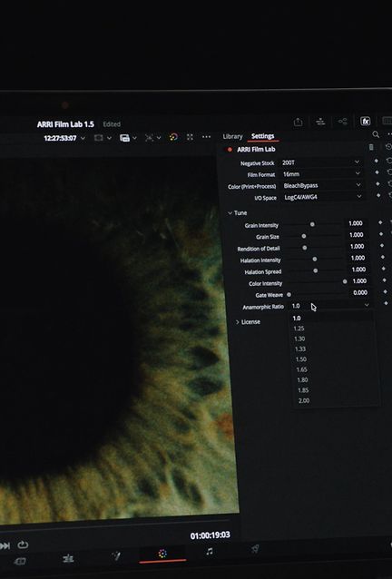Skip to last frame button
The width and height of the screenshot is (392, 579).
(x=5, y=545)
